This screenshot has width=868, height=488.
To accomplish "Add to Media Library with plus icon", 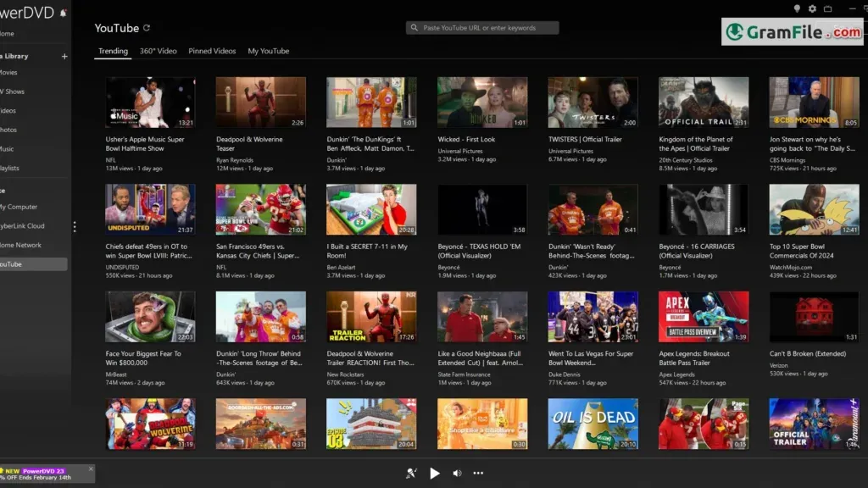I will (x=64, y=56).
